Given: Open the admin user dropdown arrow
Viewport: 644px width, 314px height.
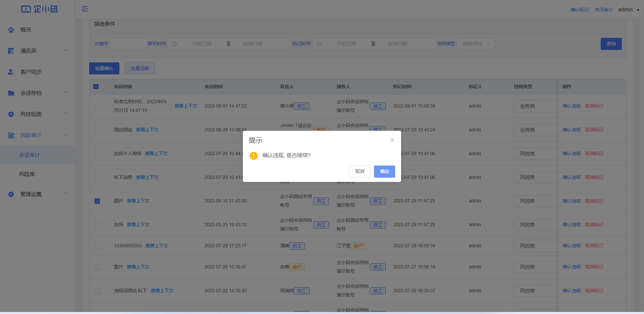Looking at the screenshot, I should pyautogui.click(x=638, y=10).
